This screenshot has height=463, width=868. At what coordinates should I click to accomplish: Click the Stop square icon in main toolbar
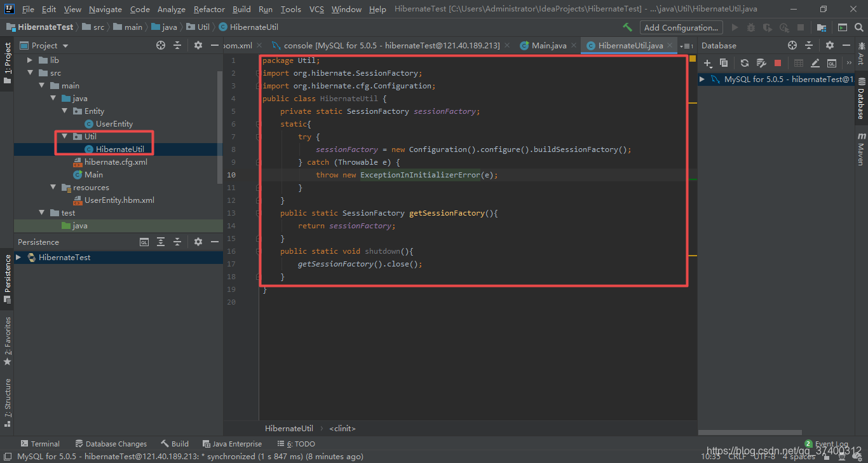[x=801, y=27]
